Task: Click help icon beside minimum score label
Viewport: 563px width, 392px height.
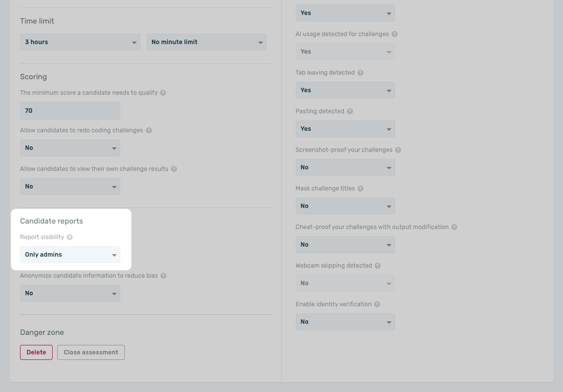Action: click(163, 93)
